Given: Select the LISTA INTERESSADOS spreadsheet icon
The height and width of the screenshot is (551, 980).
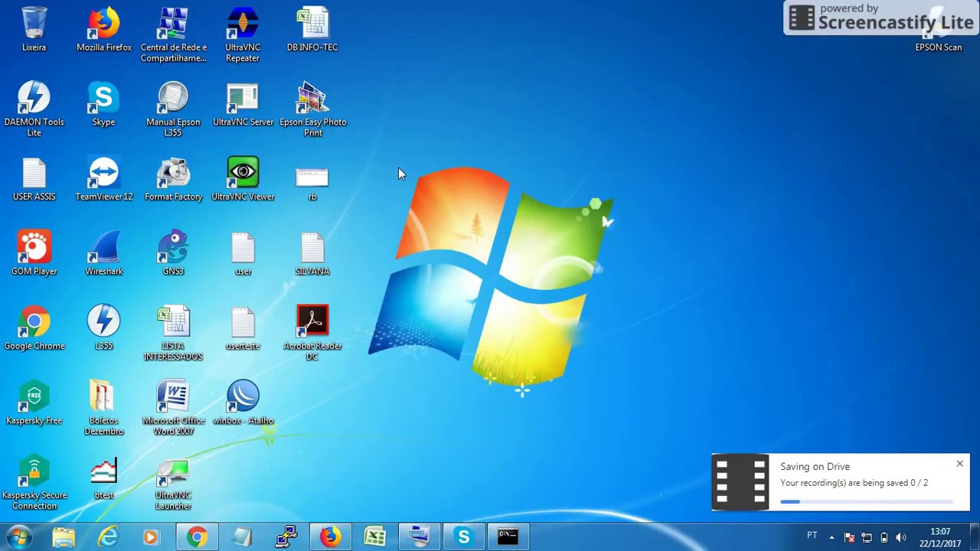Looking at the screenshot, I should click(173, 334).
